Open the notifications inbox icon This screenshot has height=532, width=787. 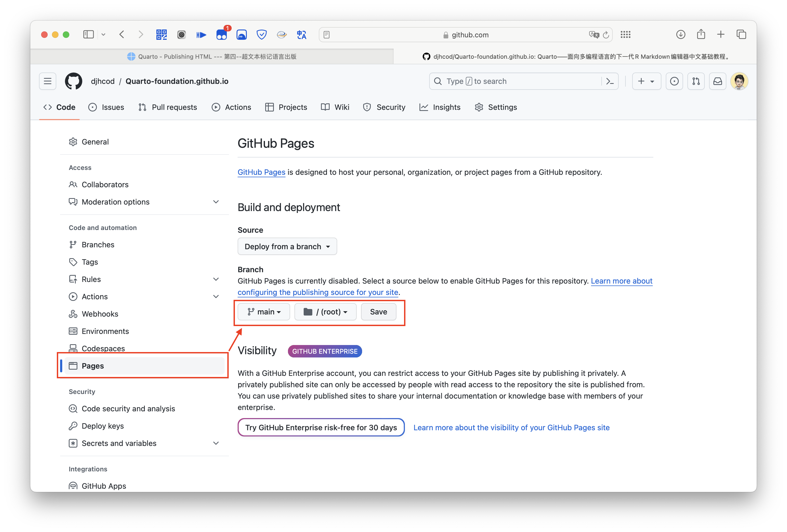717,81
